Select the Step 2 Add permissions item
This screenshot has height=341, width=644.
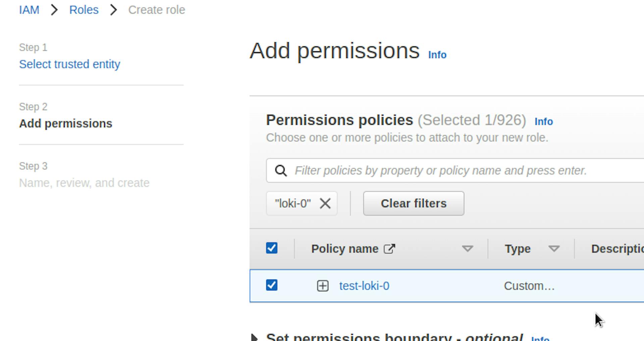point(66,124)
